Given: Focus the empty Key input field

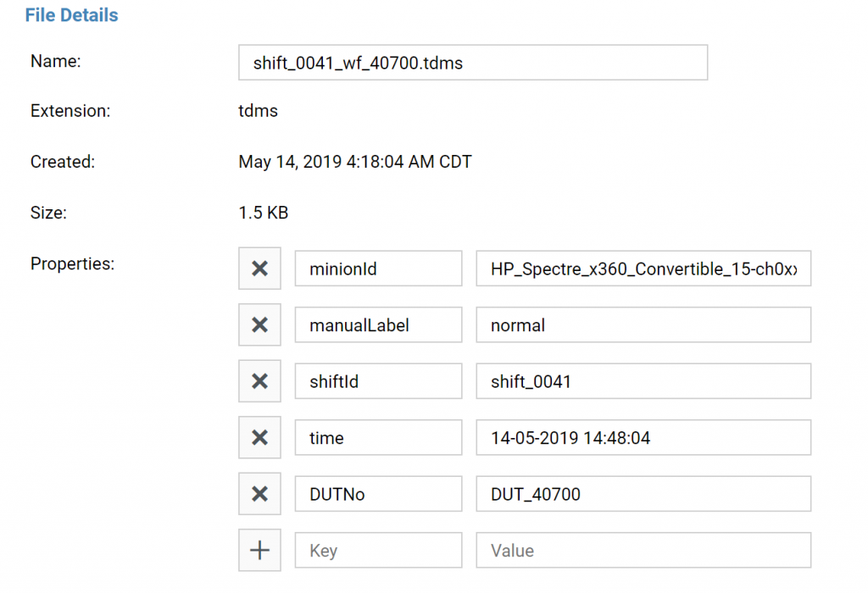Looking at the screenshot, I should (x=379, y=551).
